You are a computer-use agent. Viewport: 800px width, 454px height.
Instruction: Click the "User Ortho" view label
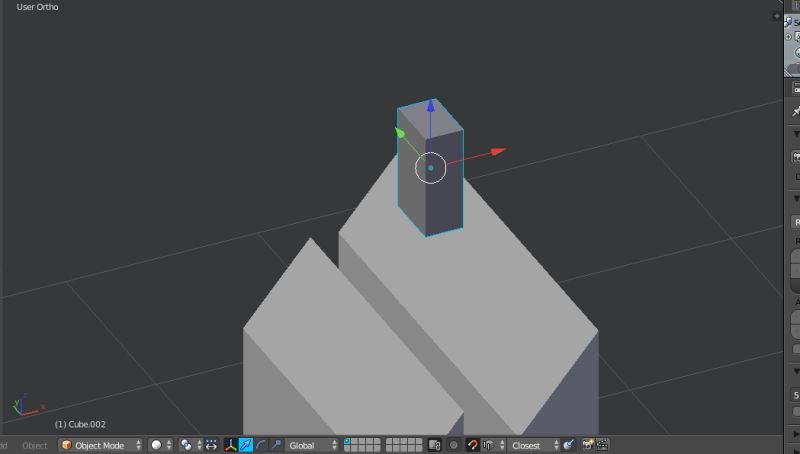click(37, 7)
